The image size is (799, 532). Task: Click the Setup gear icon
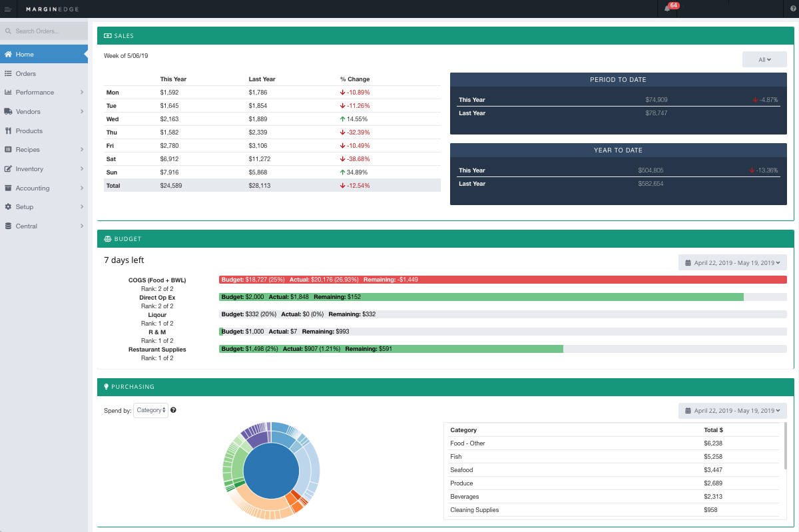(x=8, y=207)
